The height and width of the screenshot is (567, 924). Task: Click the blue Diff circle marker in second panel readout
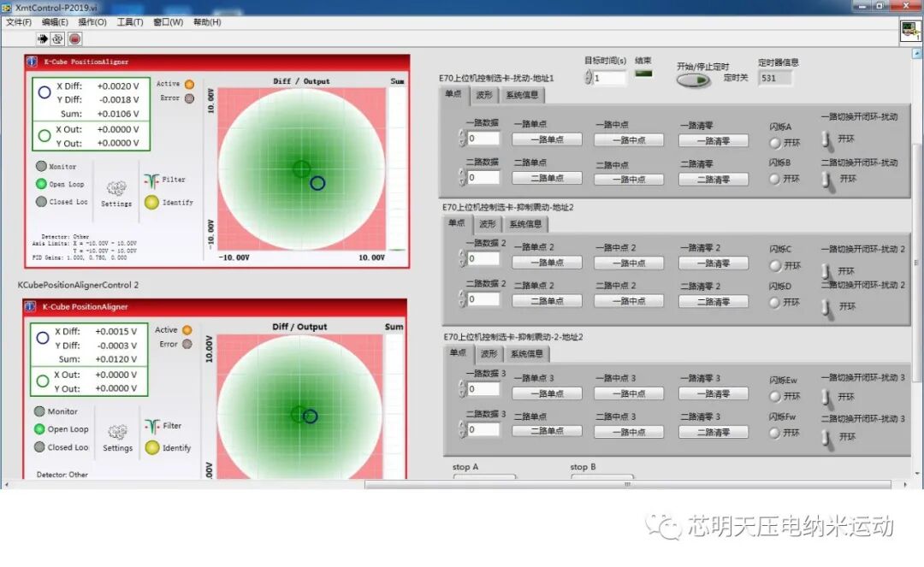43,338
